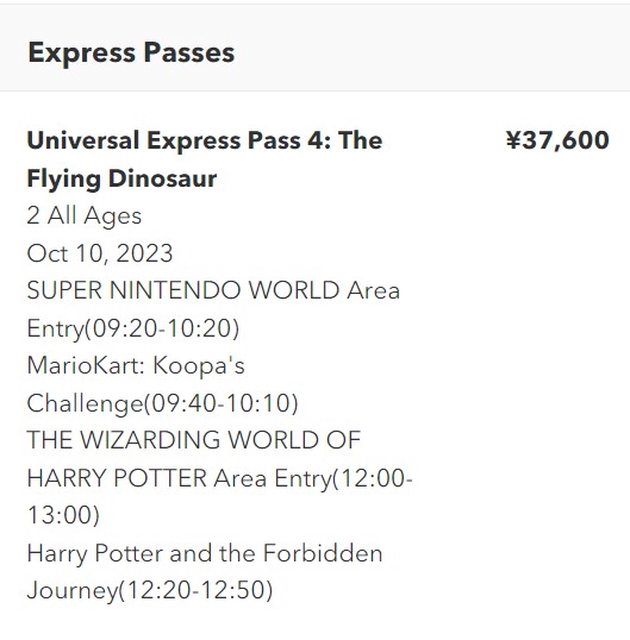Click the 2 All Ages quantity line

click(x=84, y=215)
